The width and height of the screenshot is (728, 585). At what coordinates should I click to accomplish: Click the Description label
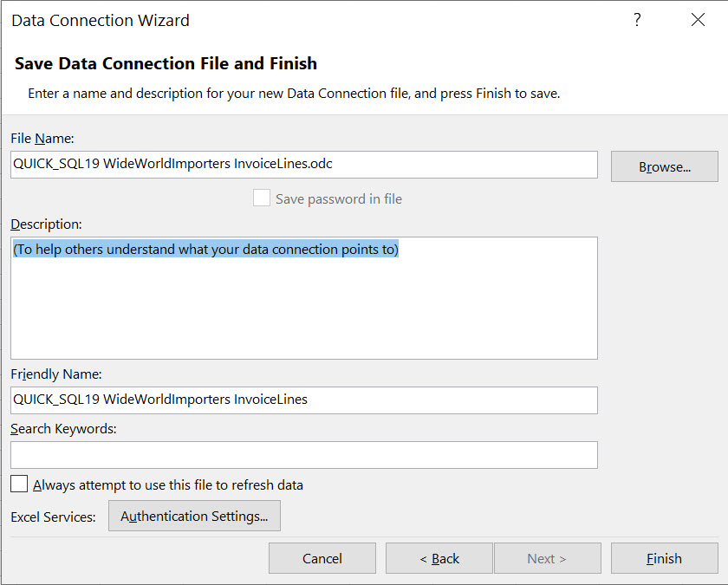pyautogui.click(x=46, y=224)
